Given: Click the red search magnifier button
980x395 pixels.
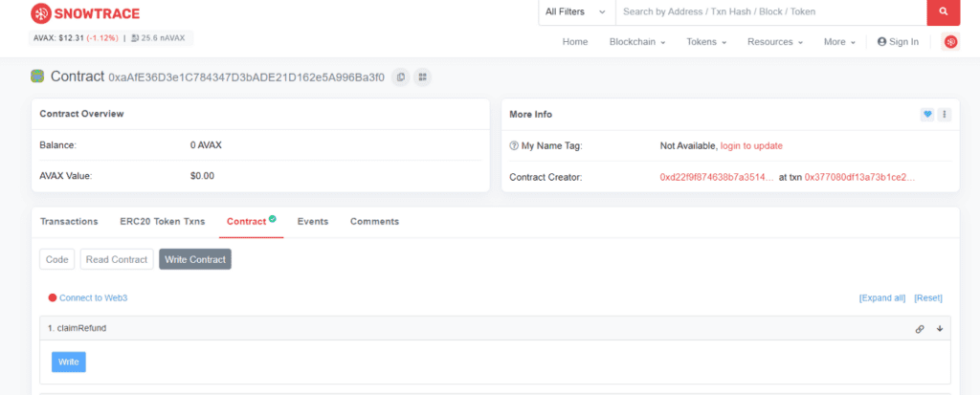Looking at the screenshot, I should (x=943, y=11).
